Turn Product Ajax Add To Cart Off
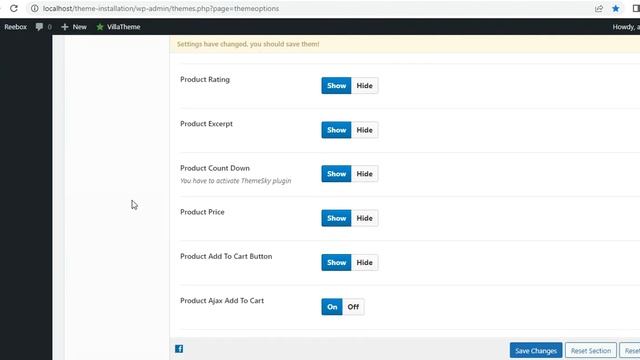The height and width of the screenshot is (360, 640). tap(353, 307)
